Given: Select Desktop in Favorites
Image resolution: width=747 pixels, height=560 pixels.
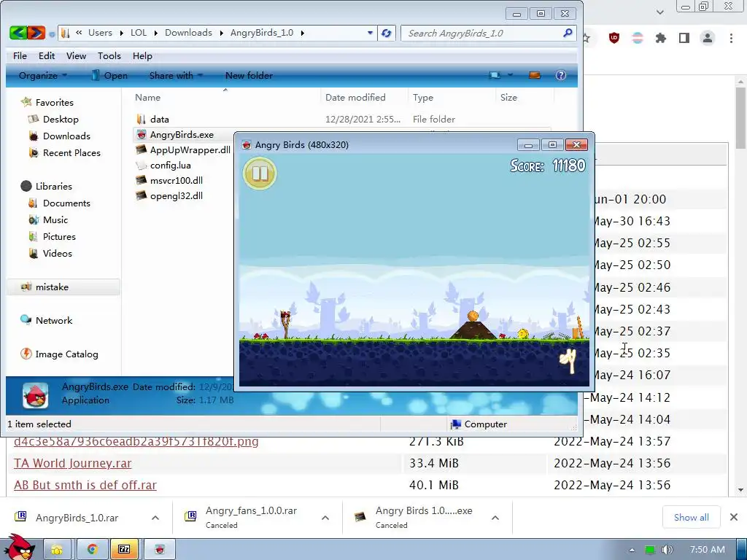Looking at the screenshot, I should (x=61, y=119).
